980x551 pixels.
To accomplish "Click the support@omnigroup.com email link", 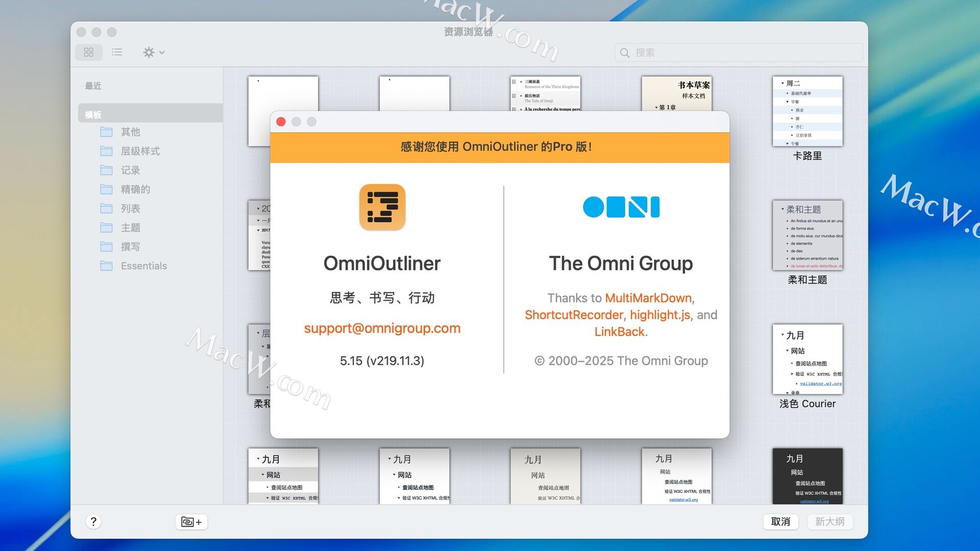I will pyautogui.click(x=382, y=328).
